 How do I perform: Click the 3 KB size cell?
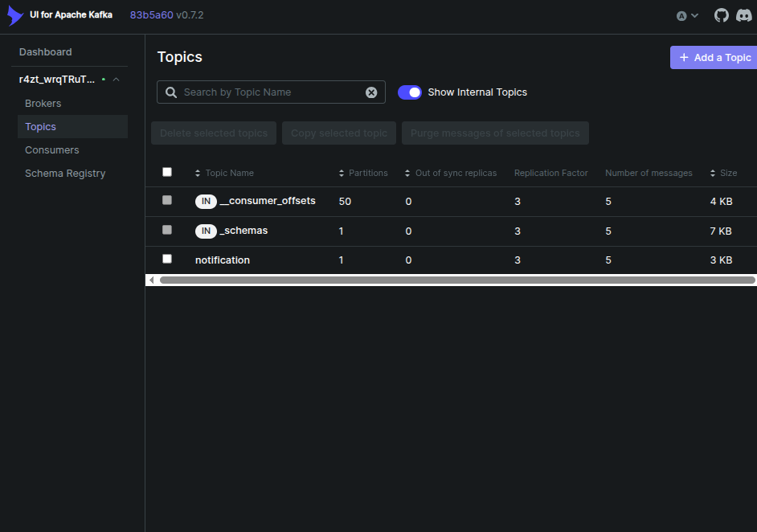(x=722, y=260)
